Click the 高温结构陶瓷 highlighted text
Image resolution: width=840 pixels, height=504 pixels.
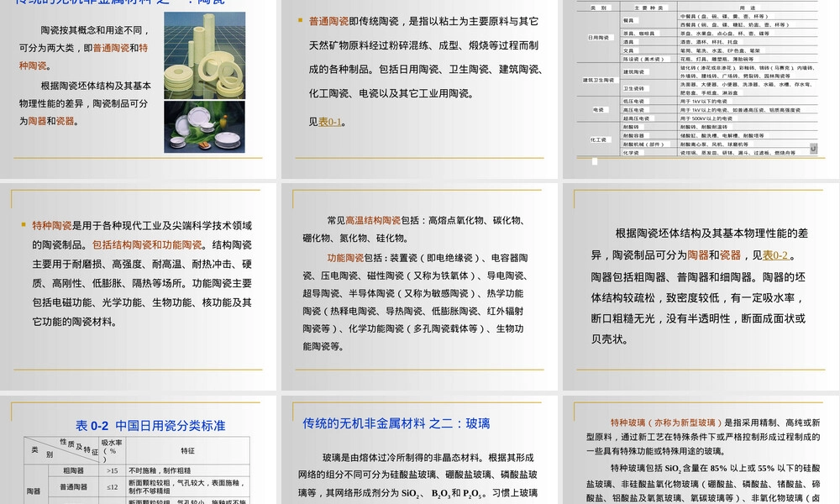point(373,220)
